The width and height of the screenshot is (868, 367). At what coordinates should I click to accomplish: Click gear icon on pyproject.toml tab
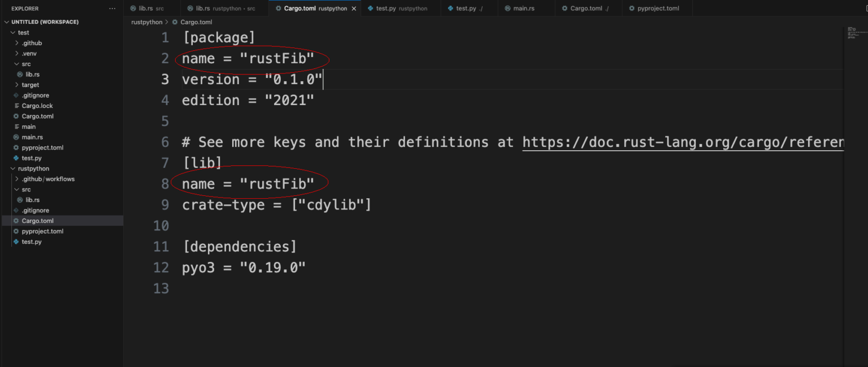[x=632, y=8]
